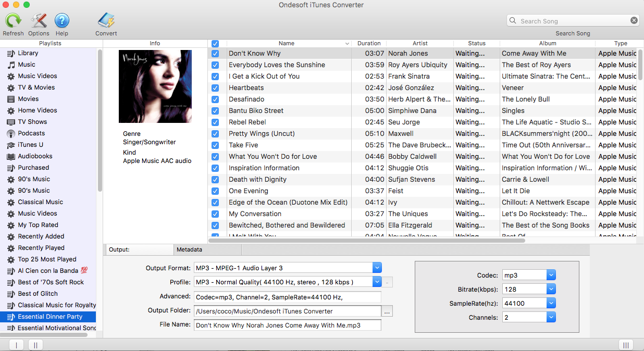Uncheck the Heartbeats song checkbox
Image resolution: width=644 pixels, height=351 pixels.
click(215, 87)
